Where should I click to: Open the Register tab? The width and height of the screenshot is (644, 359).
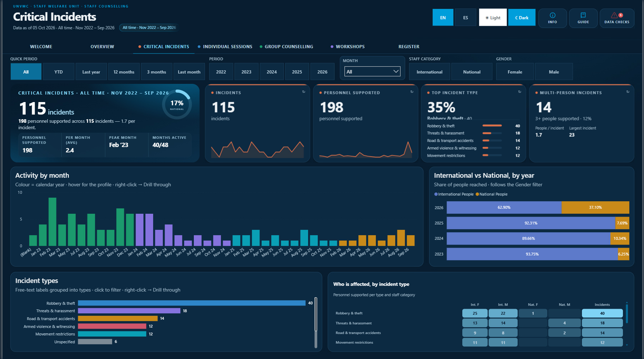[409, 47]
